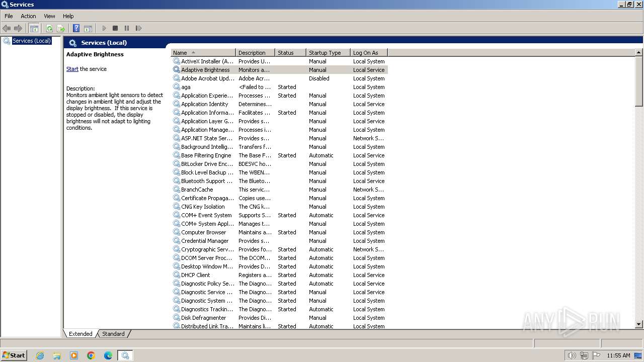Open Google Chrome from taskbar

click(x=91, y=355)
